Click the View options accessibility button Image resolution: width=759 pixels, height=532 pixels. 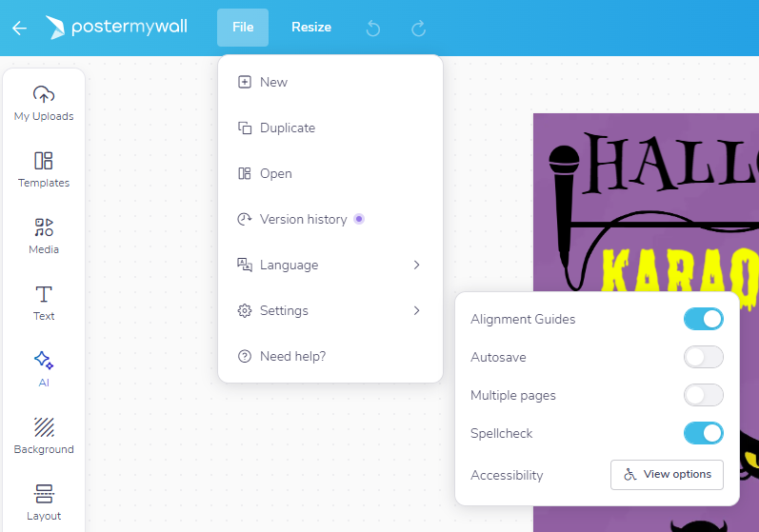click(x=667, y=475)
